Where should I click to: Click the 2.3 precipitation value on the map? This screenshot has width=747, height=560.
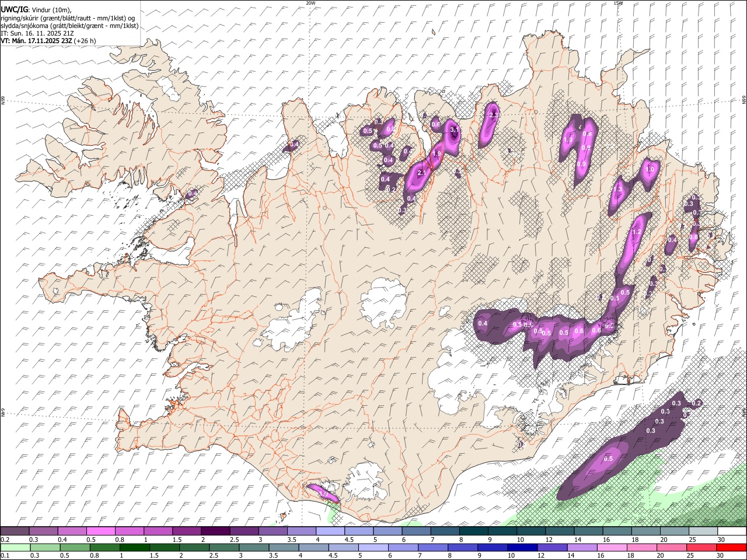tap(493, 115)
